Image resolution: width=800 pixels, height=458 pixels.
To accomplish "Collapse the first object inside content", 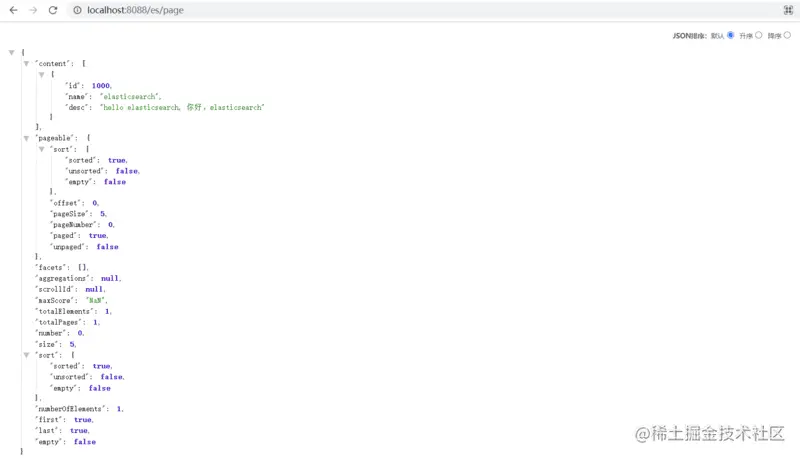I will pyautogui.click(x=42, y=74).
